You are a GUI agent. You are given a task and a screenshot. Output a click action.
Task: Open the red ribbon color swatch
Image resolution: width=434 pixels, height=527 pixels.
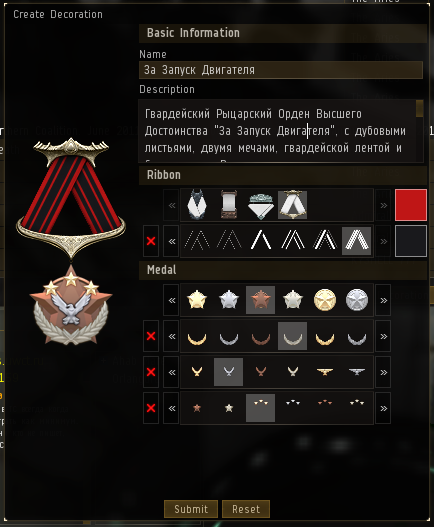[411, 205]
